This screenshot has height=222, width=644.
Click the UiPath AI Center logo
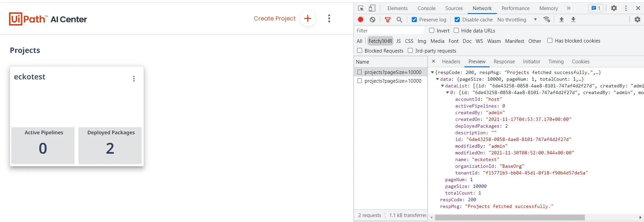pos(48,19)
